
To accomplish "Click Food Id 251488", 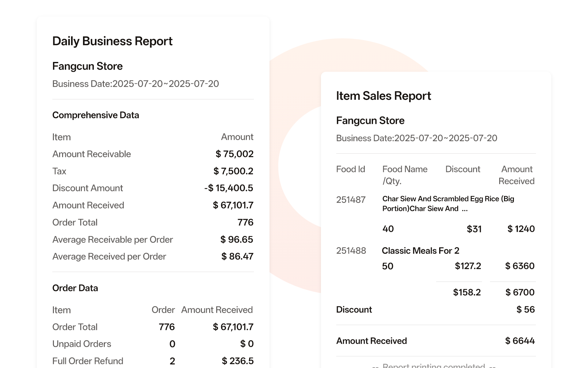I will 351,251.
